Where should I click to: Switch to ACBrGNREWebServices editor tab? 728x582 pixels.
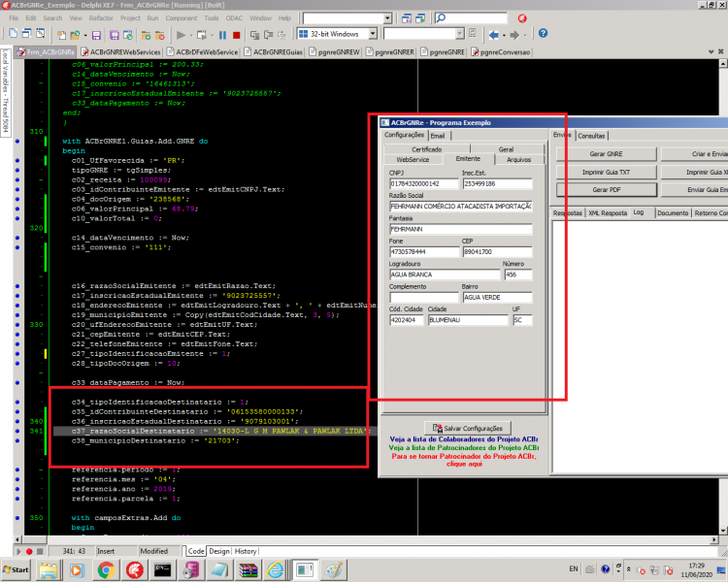(x=120, y=52)
